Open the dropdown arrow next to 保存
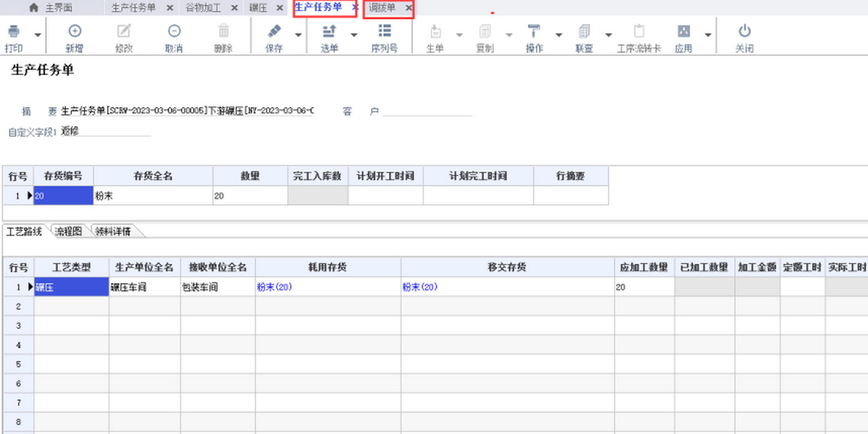This screenshot has width=868, height=434. [298, 35]
